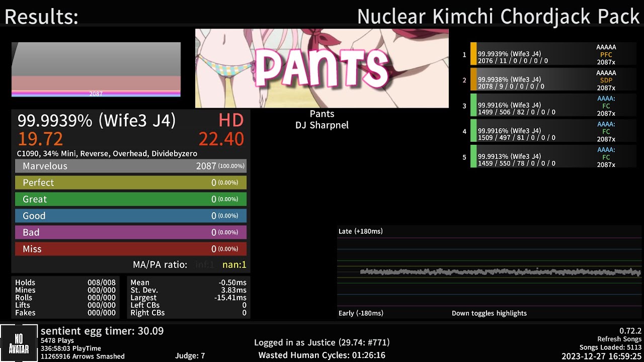Click the HD difficulty label

231,121
